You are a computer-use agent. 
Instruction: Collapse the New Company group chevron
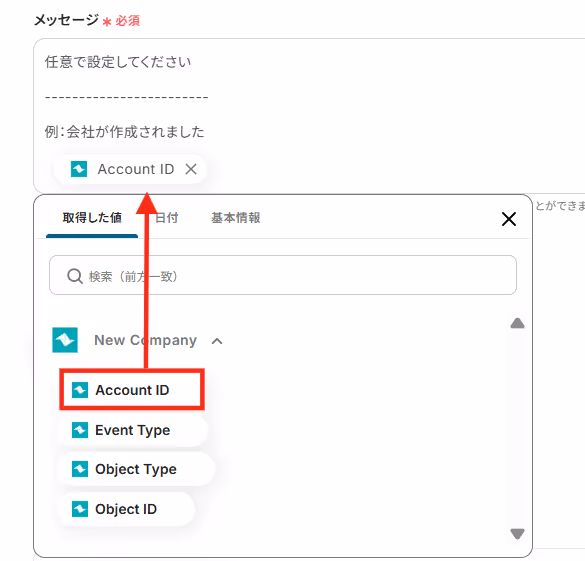pyautogui.click(x=217, y=341)
